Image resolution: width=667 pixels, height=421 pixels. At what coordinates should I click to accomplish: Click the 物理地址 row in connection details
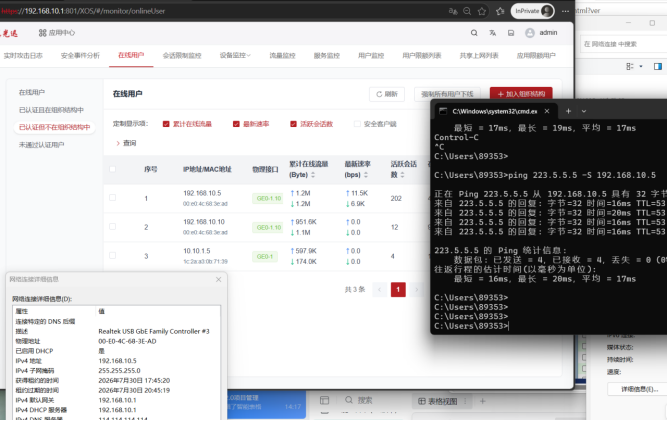(x=117, y=341)
